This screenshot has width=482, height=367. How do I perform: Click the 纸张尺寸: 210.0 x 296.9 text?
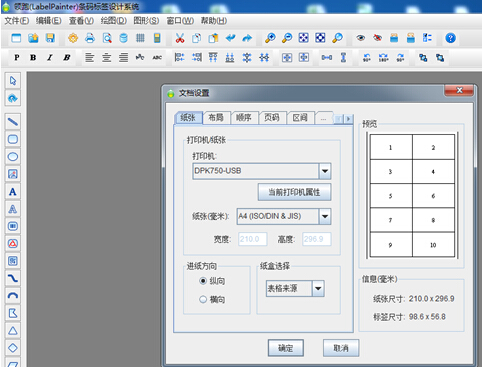coord(414,299)
